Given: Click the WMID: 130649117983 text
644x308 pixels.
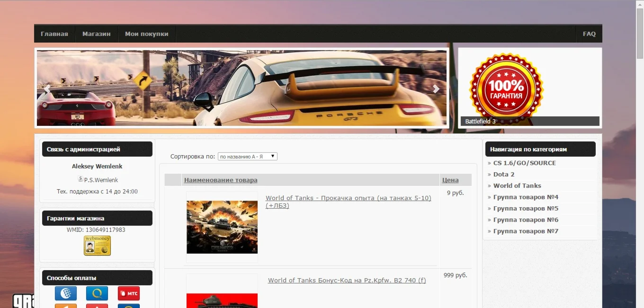Looking at the screenshot, I should [x=96, y=230].
